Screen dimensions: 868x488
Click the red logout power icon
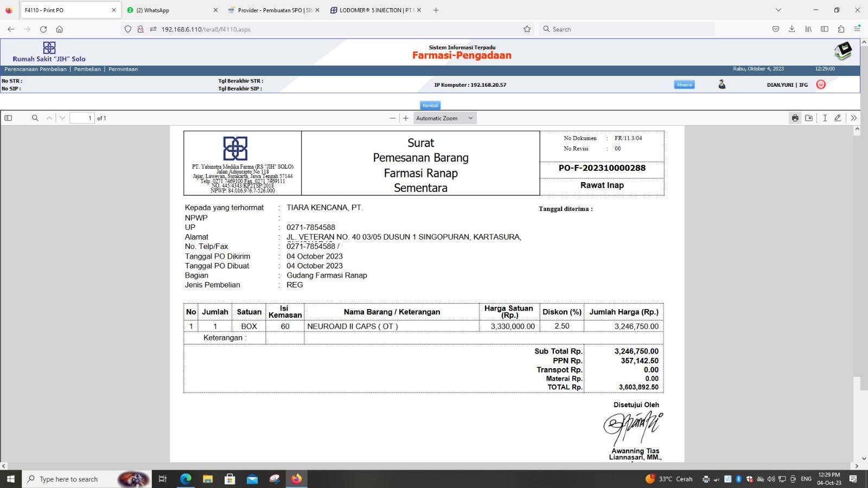821,84
